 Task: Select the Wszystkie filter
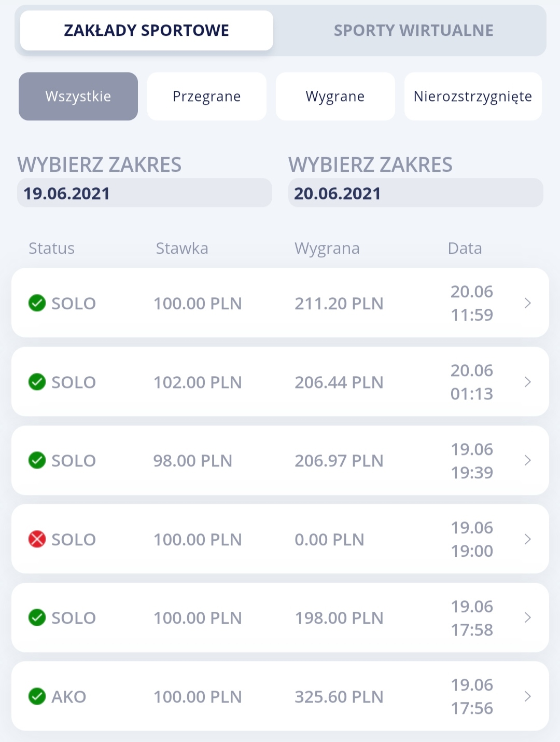coord(78,97)
